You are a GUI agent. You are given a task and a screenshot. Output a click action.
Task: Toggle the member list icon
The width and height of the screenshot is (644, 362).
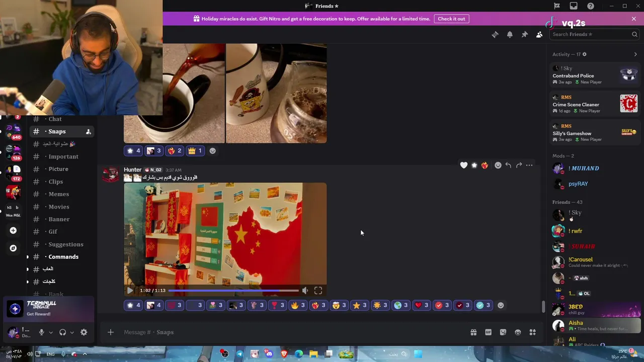coord(539,34)
